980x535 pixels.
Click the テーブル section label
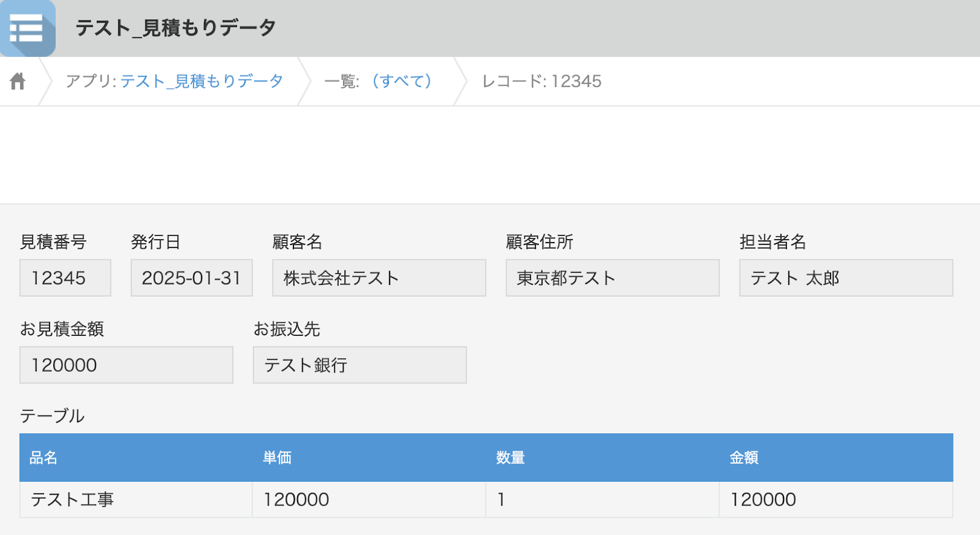coord(52,415)
